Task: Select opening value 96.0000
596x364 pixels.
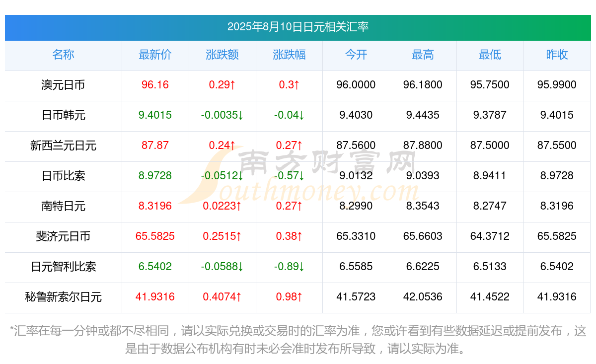Action: coord(356,85)
